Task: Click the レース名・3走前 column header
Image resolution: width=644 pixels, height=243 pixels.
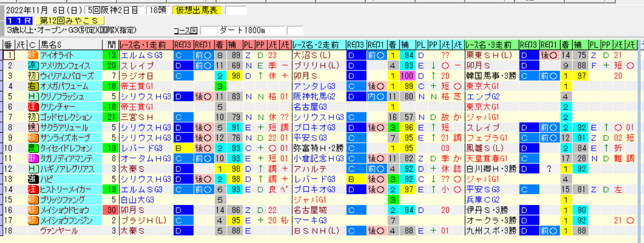Action: (x=491, y=45)
